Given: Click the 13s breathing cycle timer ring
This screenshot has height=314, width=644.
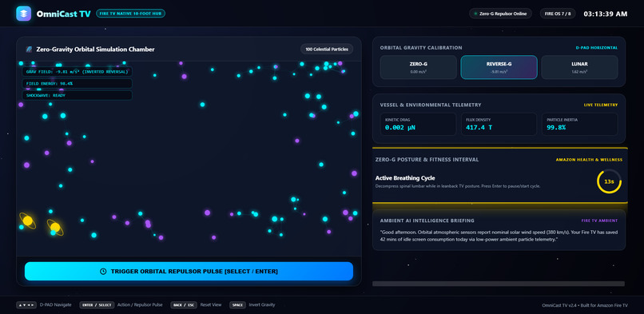Looking at the screenshot, I should (x=609, y=181).
